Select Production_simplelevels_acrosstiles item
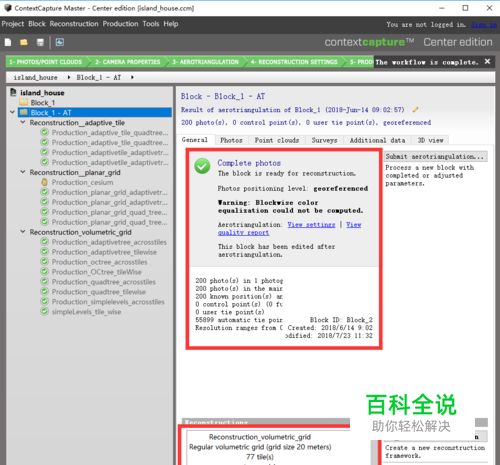Screen dimensions: 500x465 click(108, 302)
